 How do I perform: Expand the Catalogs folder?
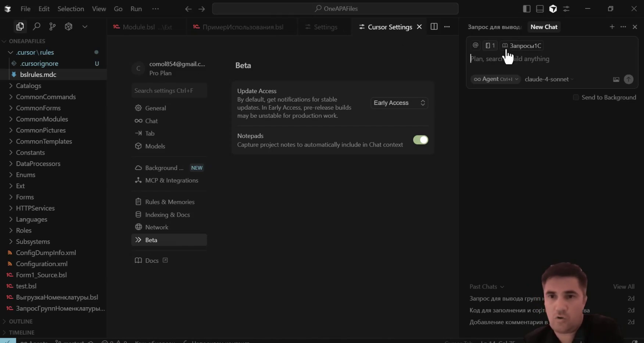[53, 86]
